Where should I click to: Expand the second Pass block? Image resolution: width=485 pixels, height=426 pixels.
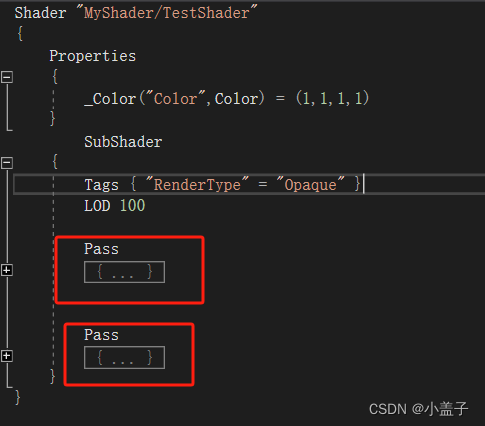tap(7, 356)
